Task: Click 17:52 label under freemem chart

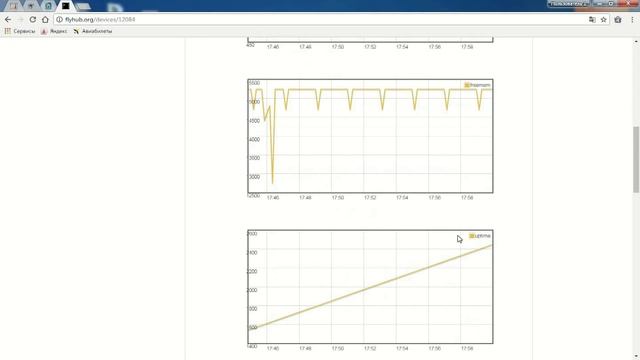Action: pyautogui.click(x=370, y=198)
